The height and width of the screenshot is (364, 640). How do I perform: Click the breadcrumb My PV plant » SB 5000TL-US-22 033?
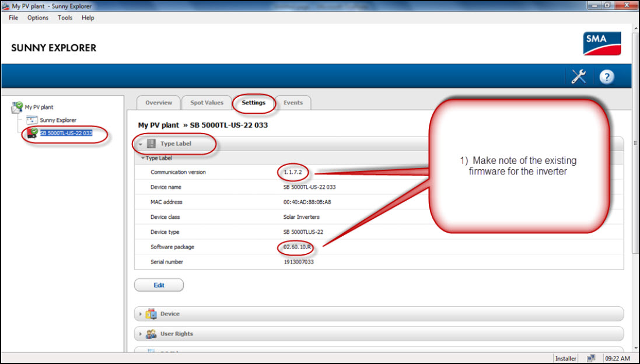coord(203,125)
